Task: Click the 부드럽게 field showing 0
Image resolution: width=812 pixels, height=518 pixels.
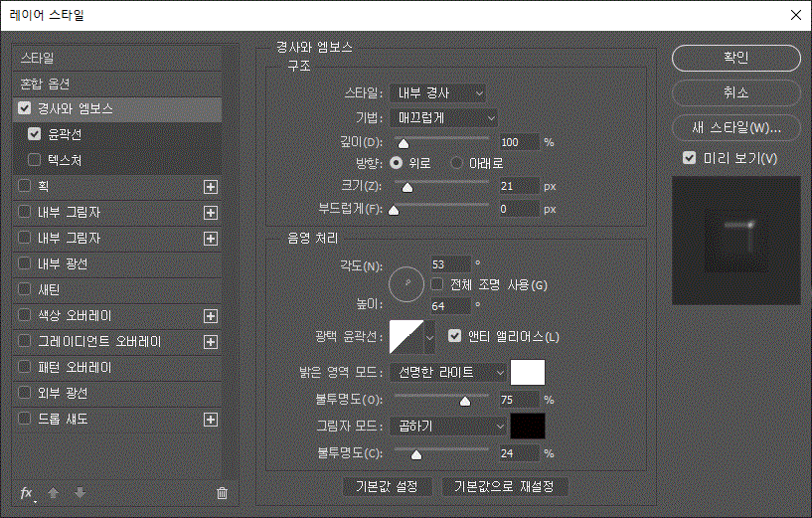Action: click(x=520, y=209)
